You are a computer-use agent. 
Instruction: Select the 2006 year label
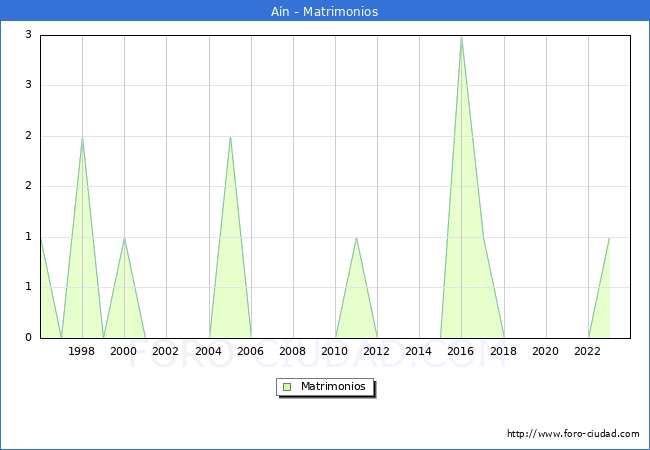click(250, 351)
